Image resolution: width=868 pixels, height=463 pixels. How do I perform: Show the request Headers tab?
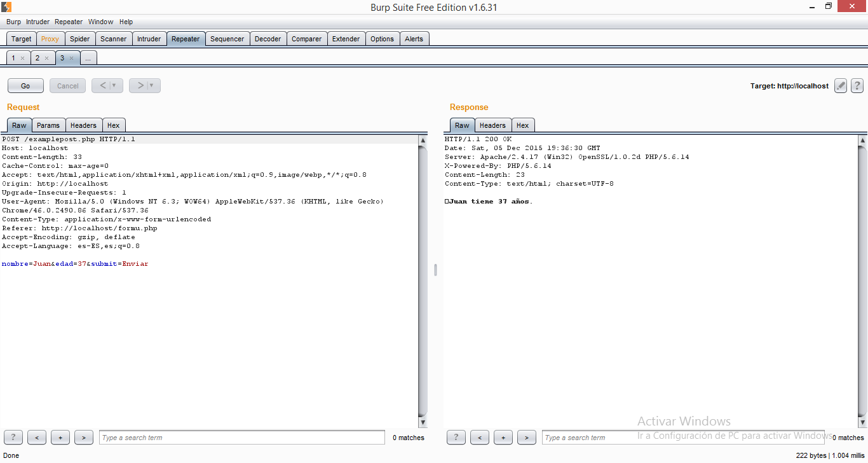83,125
